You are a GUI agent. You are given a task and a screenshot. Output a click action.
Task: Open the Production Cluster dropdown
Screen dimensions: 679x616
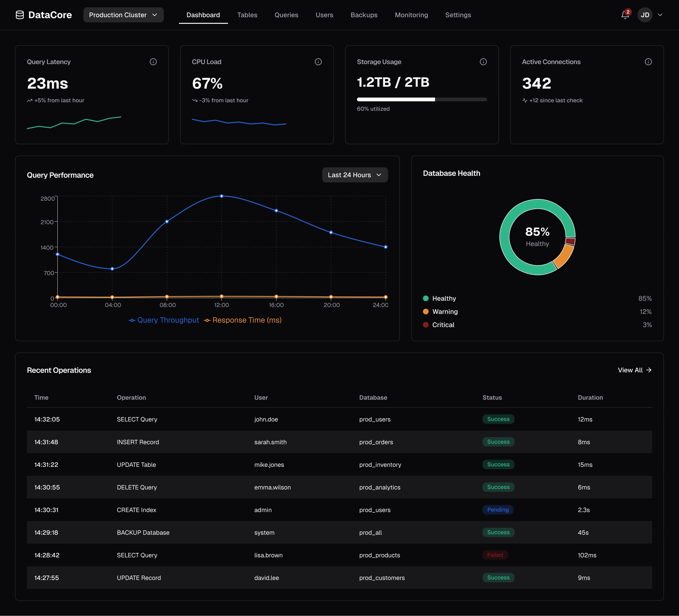click(123, 15)
